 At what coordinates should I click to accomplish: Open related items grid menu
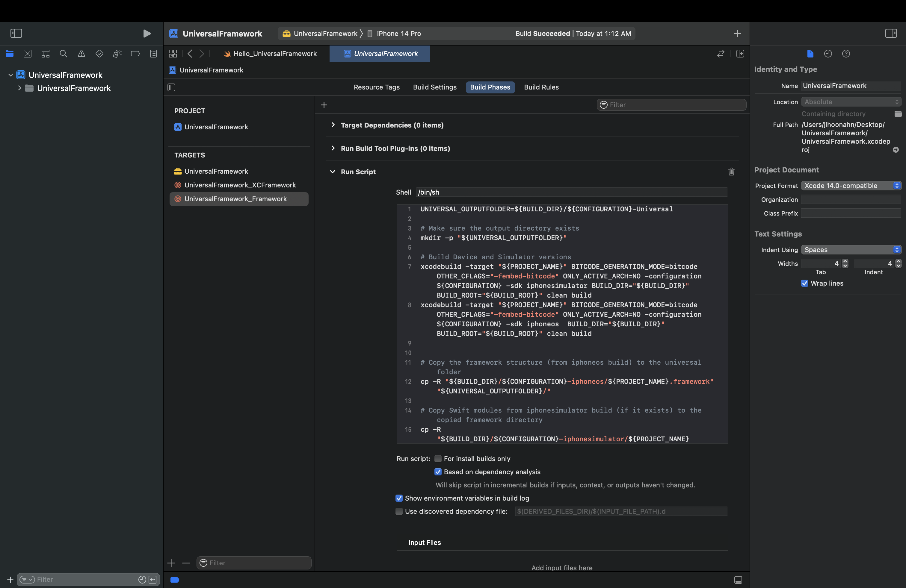click(173, 54)
